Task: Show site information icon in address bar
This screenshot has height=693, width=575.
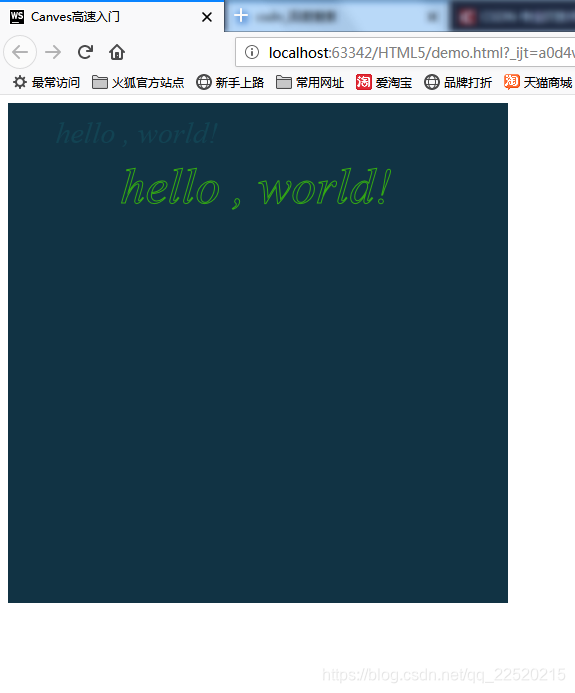Action: click(252, 52)
